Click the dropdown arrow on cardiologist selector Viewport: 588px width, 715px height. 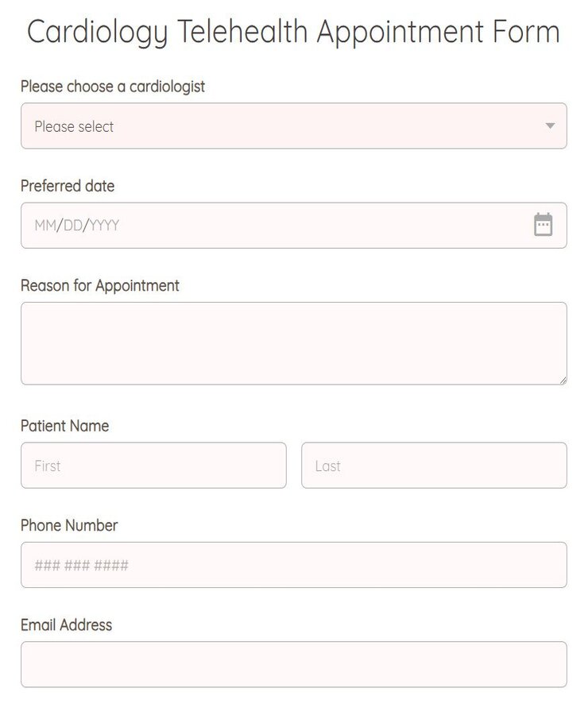(x=549, y=126)
